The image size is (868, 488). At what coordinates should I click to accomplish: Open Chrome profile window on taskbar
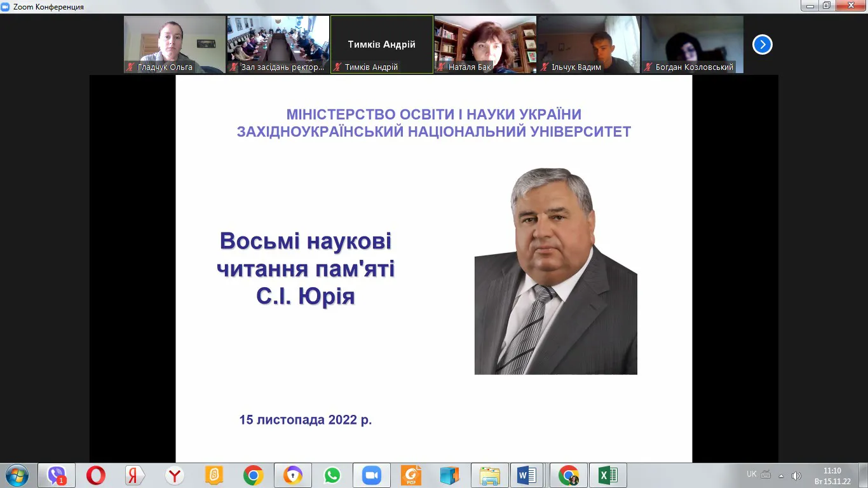pyautogui.click(x=569, y=475)
